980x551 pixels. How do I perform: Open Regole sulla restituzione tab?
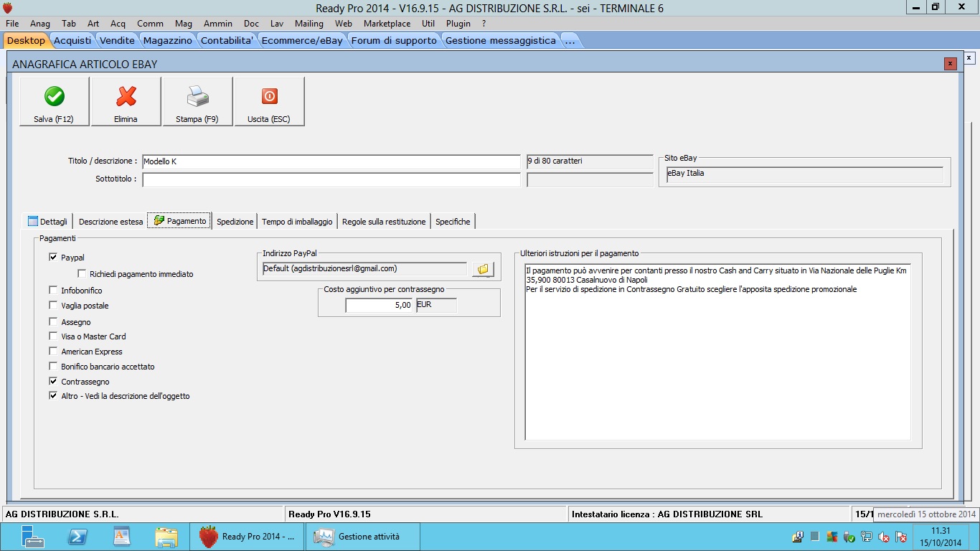(384, 222)
